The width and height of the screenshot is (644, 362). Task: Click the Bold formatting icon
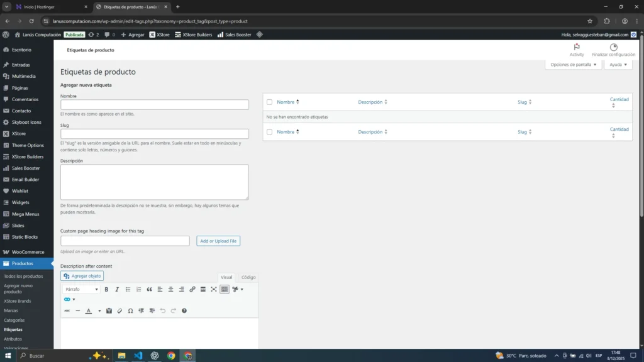click(106, 289)
